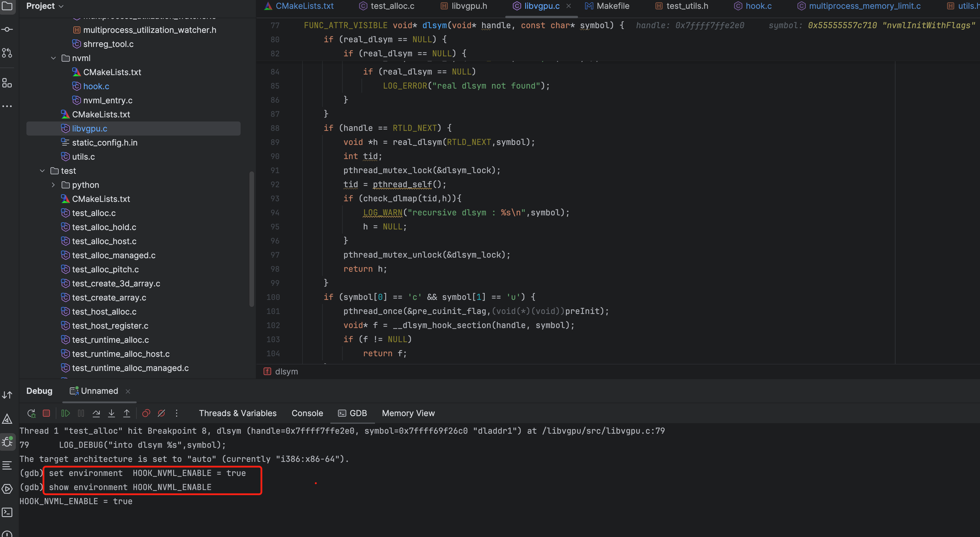
Task: Show more tool windows ellipsis
Action: pyautogui.click(x=7, y=106)
